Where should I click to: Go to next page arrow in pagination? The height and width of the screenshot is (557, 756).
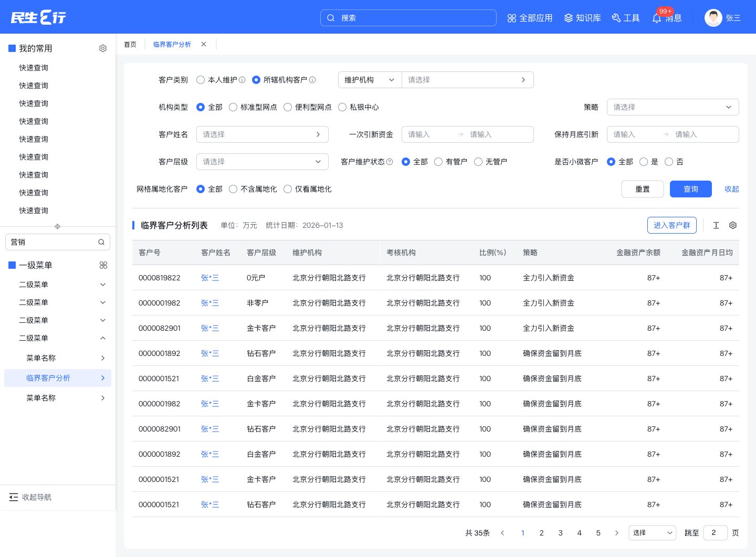pyautogui.click(x=616, y=533)
